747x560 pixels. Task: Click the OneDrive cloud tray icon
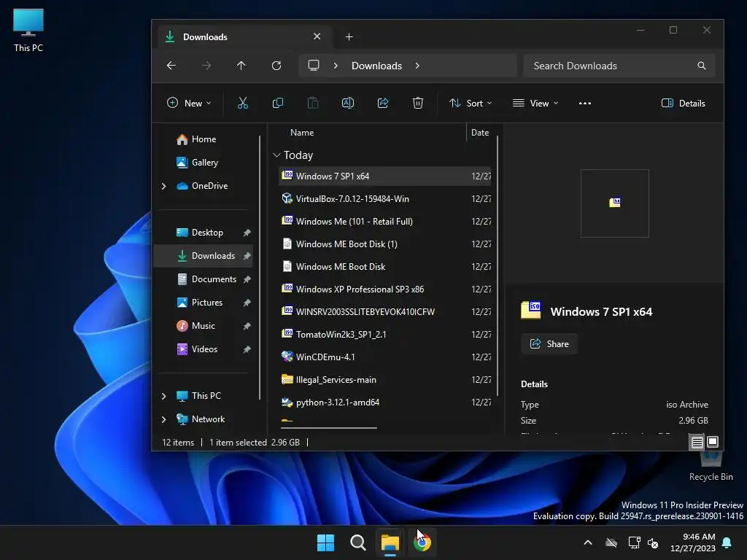(x=611, y=542)
